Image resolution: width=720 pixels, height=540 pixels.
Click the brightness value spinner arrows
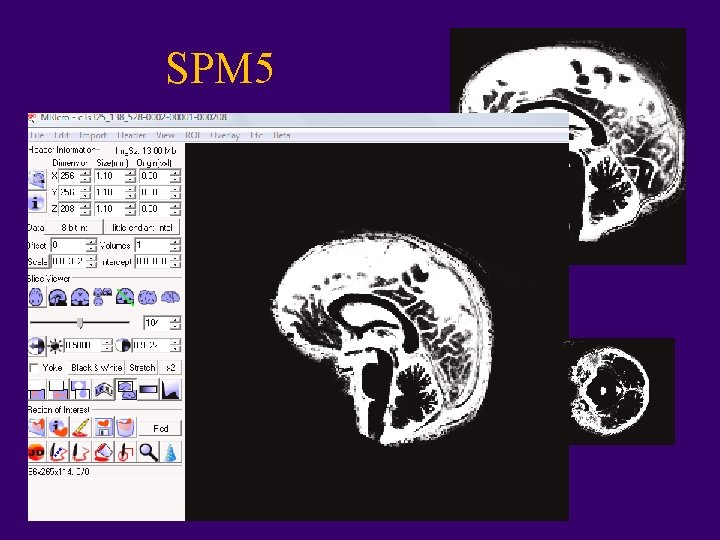pos(107,345)
